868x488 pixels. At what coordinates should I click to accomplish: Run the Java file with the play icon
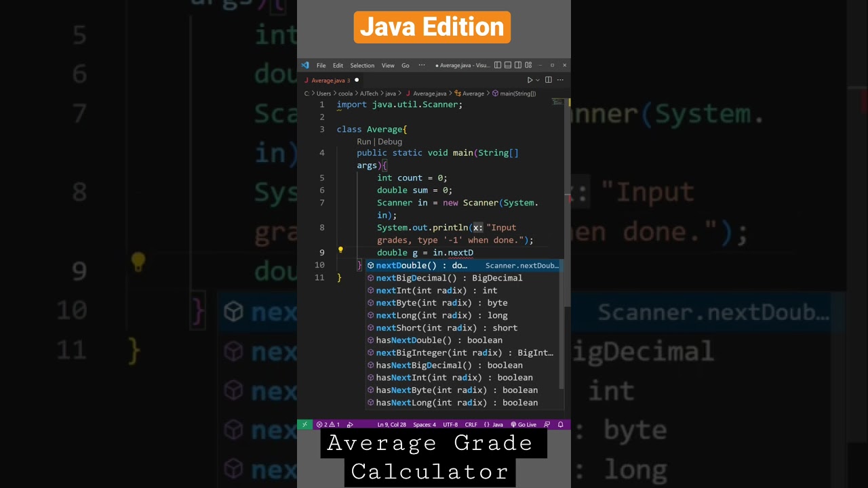click(530, 80)
